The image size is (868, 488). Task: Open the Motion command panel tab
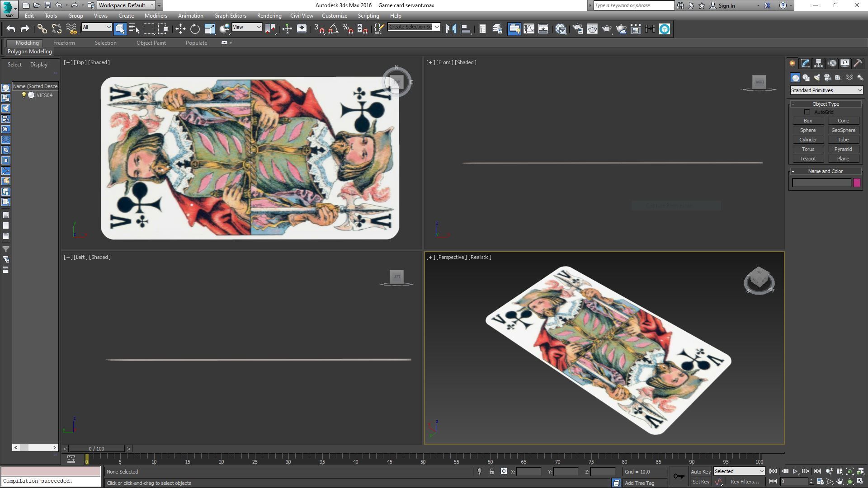pos(832,63)
